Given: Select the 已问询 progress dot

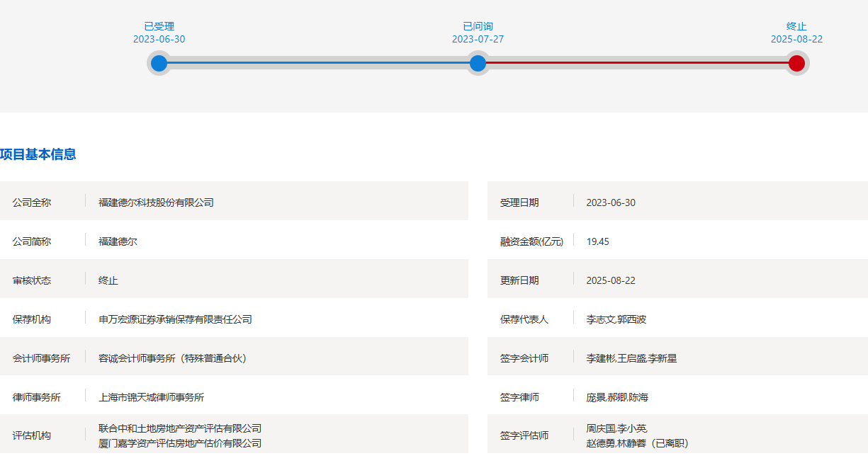Looking at the screenshot, I should pyautogui.click(x=478, y=63).
